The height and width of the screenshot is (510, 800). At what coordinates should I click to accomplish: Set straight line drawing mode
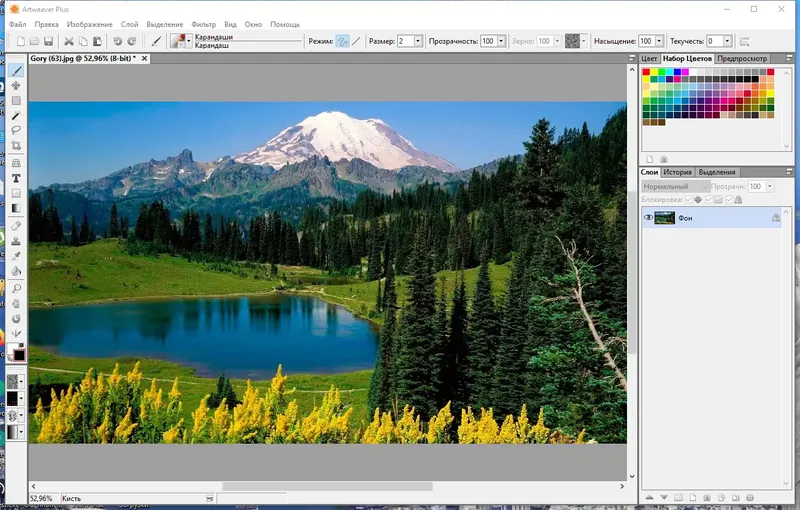pos(356,41)
